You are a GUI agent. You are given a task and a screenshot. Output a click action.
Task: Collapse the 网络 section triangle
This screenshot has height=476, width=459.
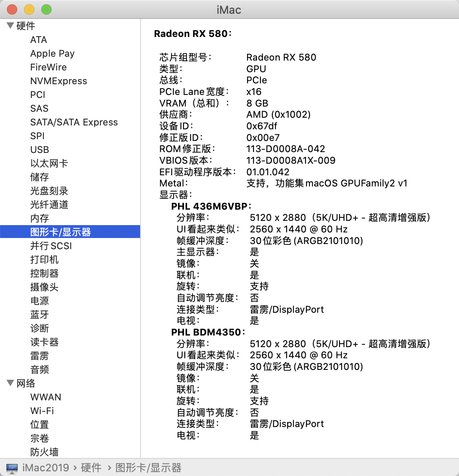(10, 383)
